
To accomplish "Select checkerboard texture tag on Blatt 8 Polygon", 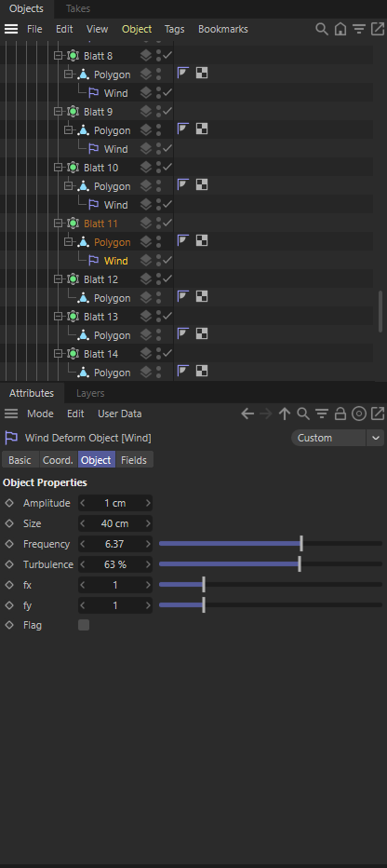I will tap(202, 73).
